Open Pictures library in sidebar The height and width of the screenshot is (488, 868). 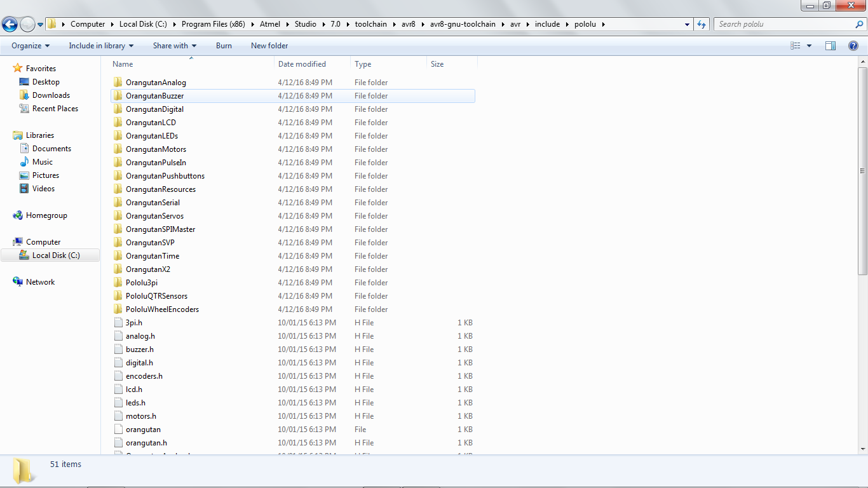[46, 175]
